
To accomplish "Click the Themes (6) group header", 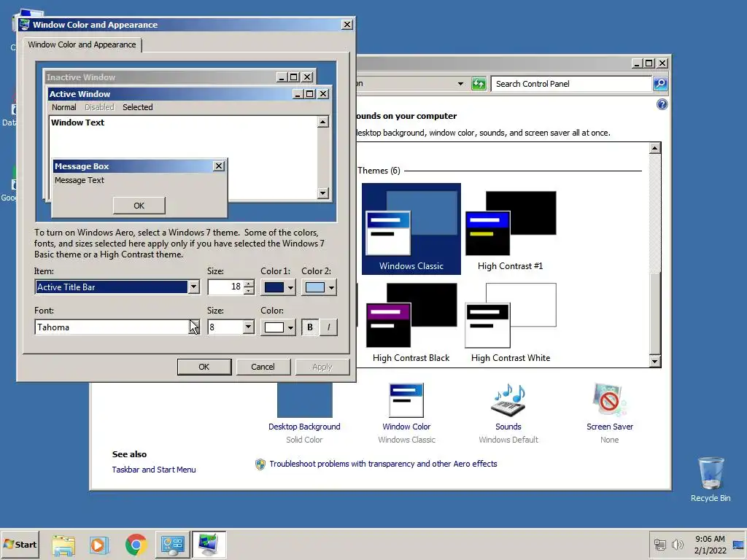I will tap(379, 171).
